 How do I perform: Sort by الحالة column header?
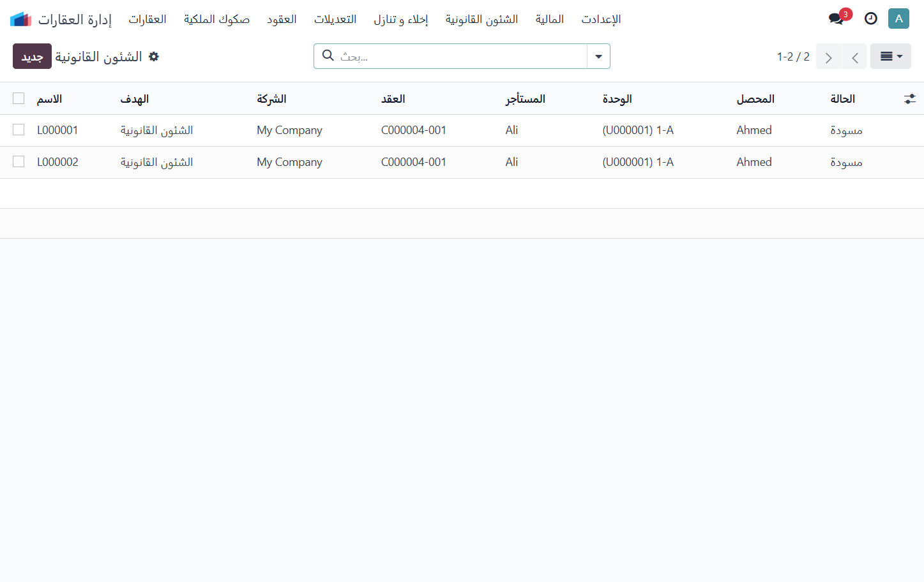click(842, 99)
